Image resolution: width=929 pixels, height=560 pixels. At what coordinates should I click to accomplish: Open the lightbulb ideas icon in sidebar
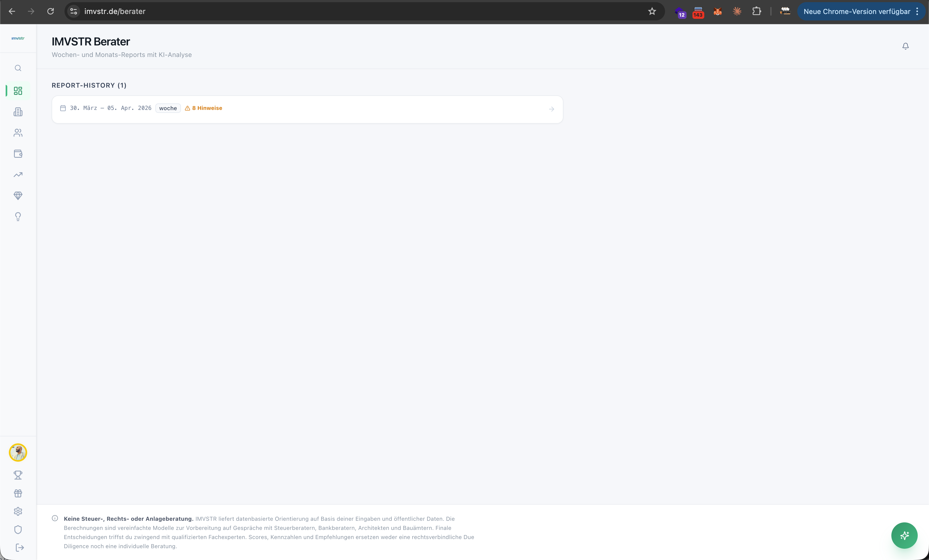coord(18,217)
